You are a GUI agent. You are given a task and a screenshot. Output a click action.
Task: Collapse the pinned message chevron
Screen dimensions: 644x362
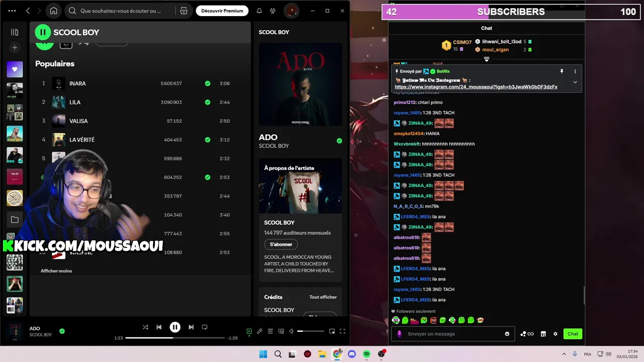575,82
